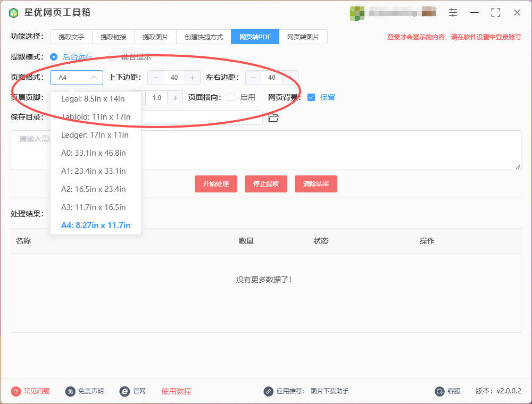This screenshot has height=404, width=532.
Task: Increase 左右边距 with the plus stepper
Action: [x=290, y=77]
